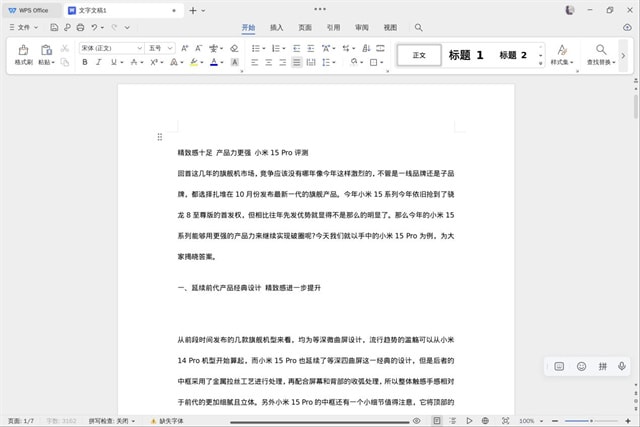Toggle italic formatting
Screen dimensions: 640x427
99,62
